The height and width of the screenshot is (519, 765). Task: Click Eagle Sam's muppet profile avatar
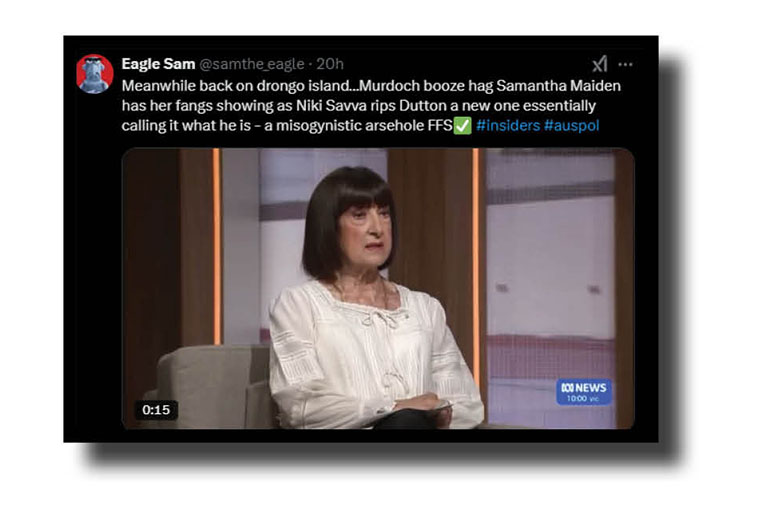95,74
